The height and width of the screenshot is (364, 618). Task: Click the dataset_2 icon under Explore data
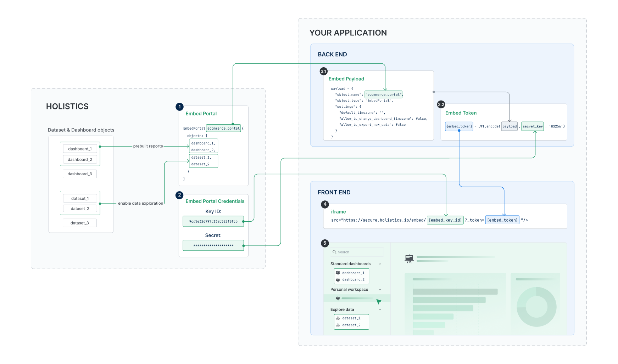(x=338, y=325)
